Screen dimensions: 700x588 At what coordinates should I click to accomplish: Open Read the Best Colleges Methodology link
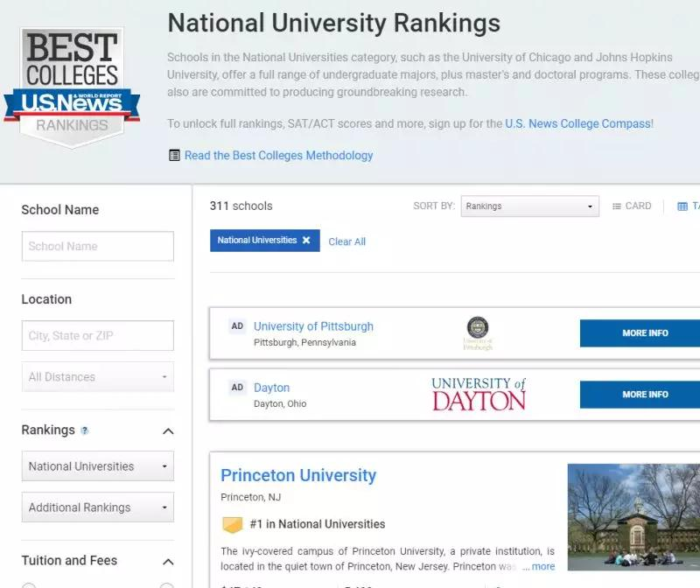[x=278, y=156]
